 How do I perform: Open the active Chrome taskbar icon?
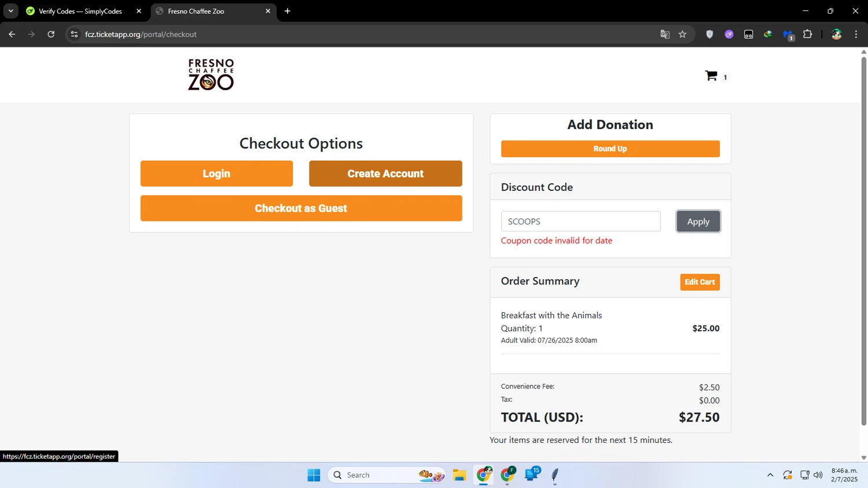pos(484,475)
